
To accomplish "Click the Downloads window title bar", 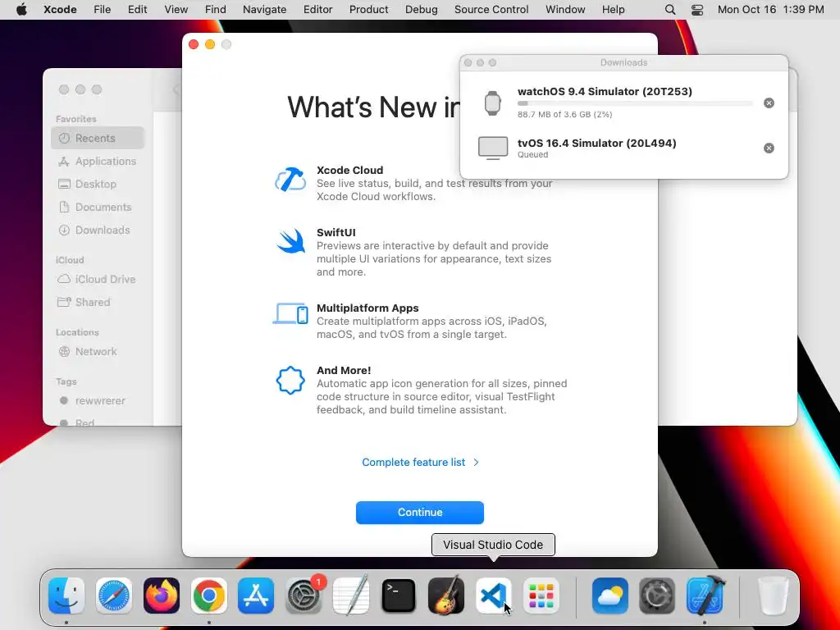I will [624, 62].
